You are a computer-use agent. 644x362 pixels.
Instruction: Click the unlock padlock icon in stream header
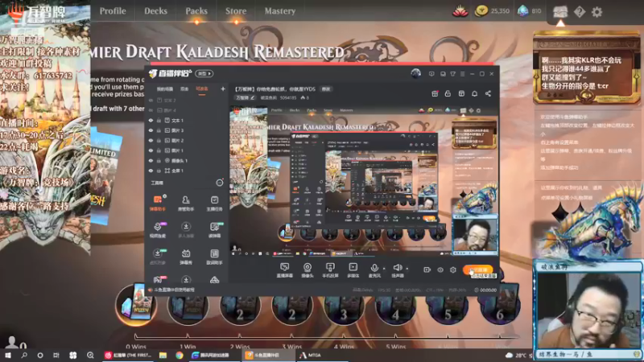[448, 93]
